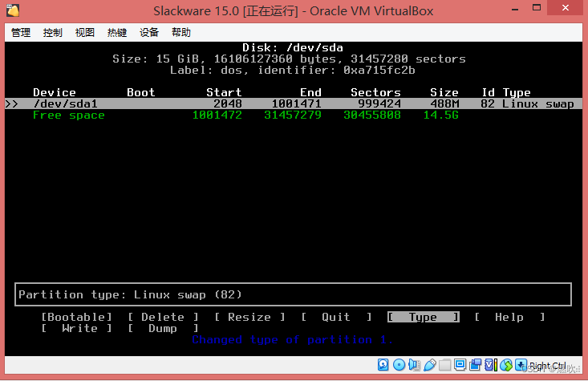Click the Device column header

click(55, 92)
